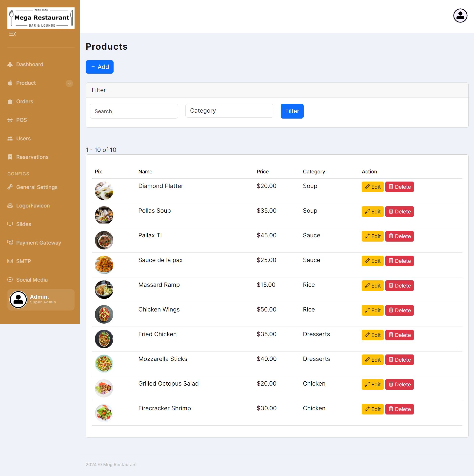Click the Firecracker Shrimp thumbnail image
This screenshot has height=476, width=474.
104,413
